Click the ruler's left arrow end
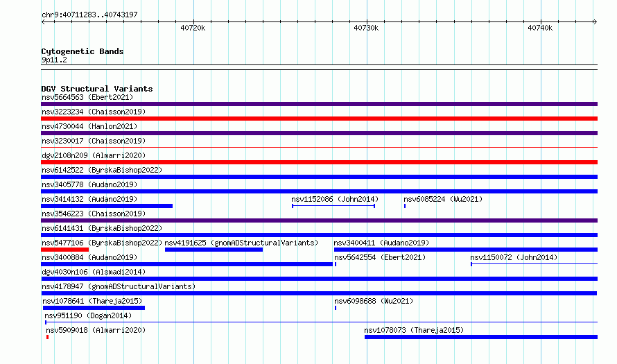This screenshot has width=617, height=364. (43, 21)
